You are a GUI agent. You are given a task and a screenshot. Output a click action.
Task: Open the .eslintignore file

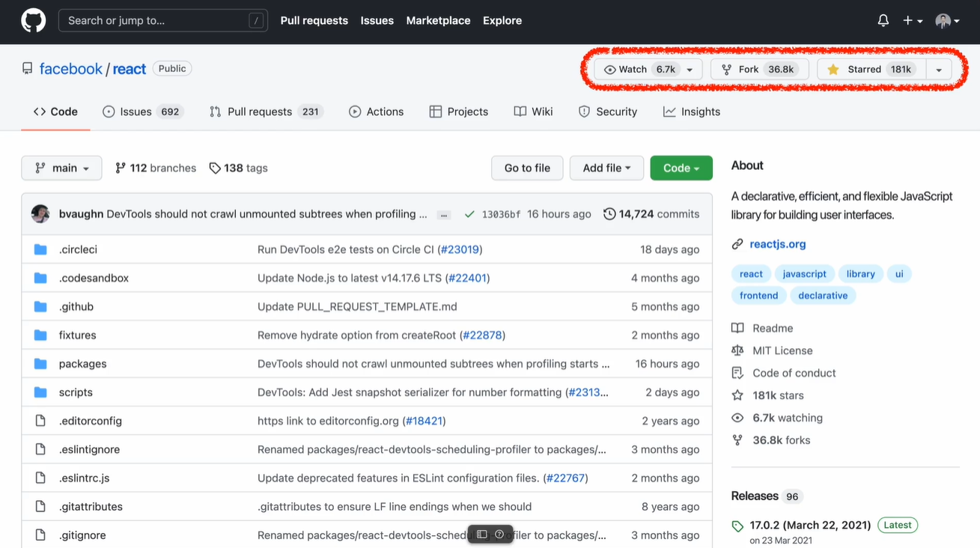click(x=90, y=449)
